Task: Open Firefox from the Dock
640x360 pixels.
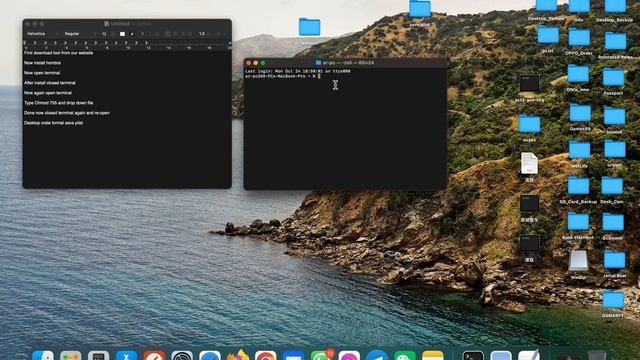Action: [238, 355]
